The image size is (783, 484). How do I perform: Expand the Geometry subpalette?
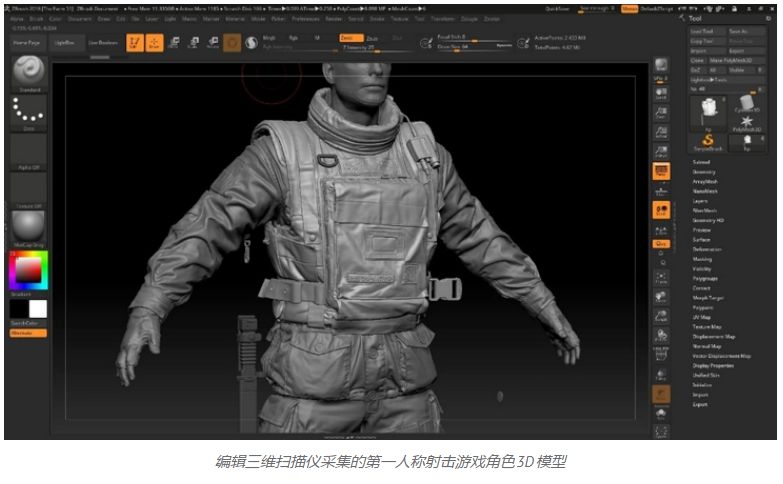[x=704, y=172]
